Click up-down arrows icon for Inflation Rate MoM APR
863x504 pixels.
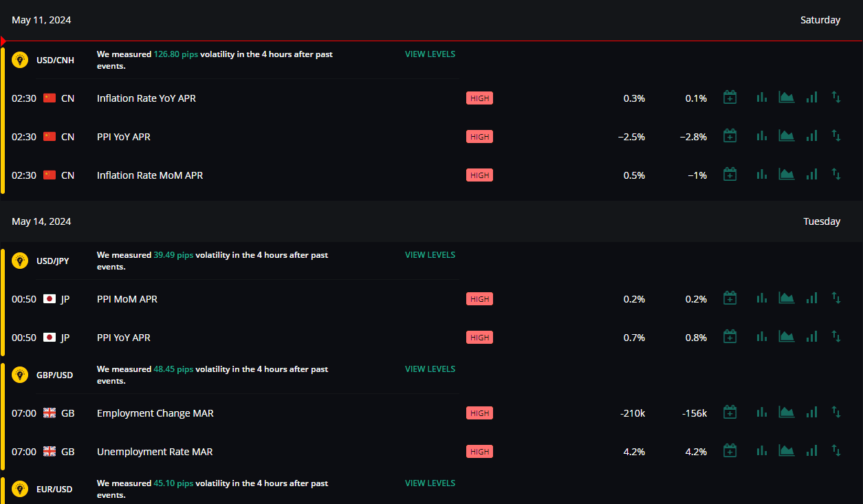tap(836, 175)
